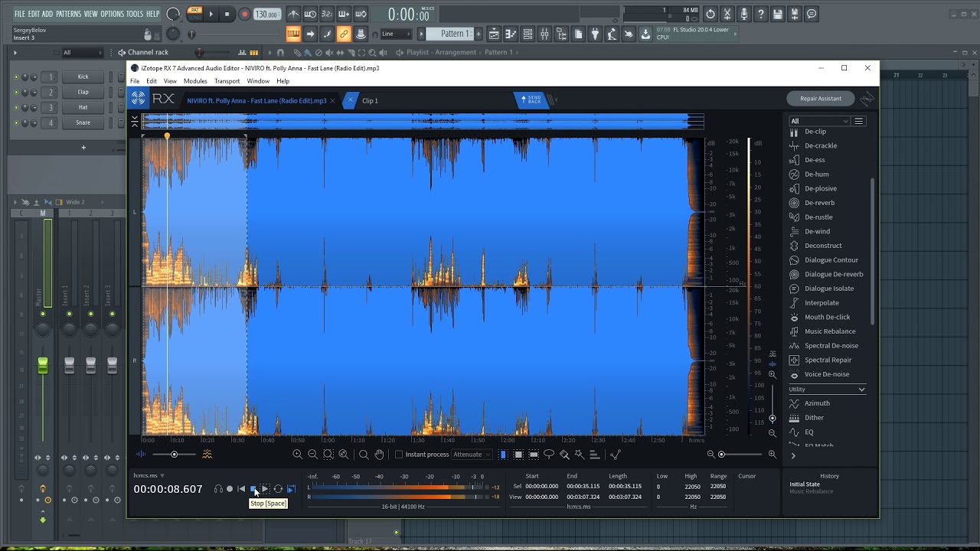Screen dimensions: 980x551
Task: Toggle headphone monitoring icon in RX
Action: (218, 489)
